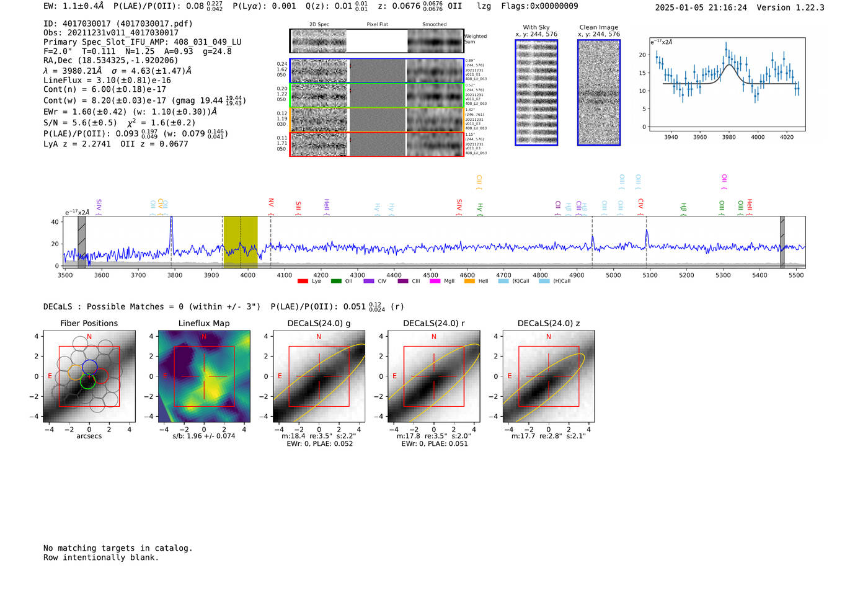Click the With Sky image panel
This screenshot has width=868, height=591.
coord(536,92)
